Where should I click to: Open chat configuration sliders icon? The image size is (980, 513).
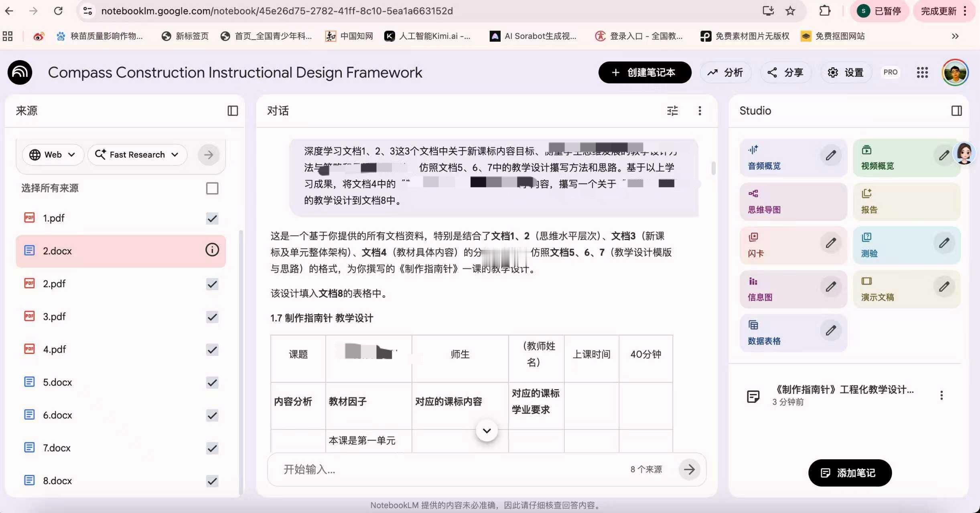click(672, 111)
